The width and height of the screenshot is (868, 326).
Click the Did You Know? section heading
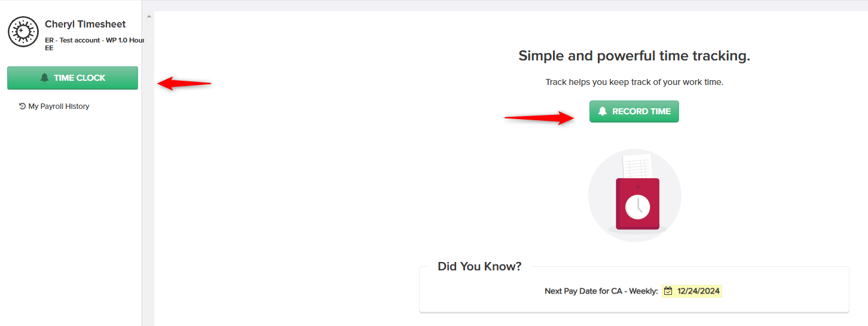click(479, 266)
